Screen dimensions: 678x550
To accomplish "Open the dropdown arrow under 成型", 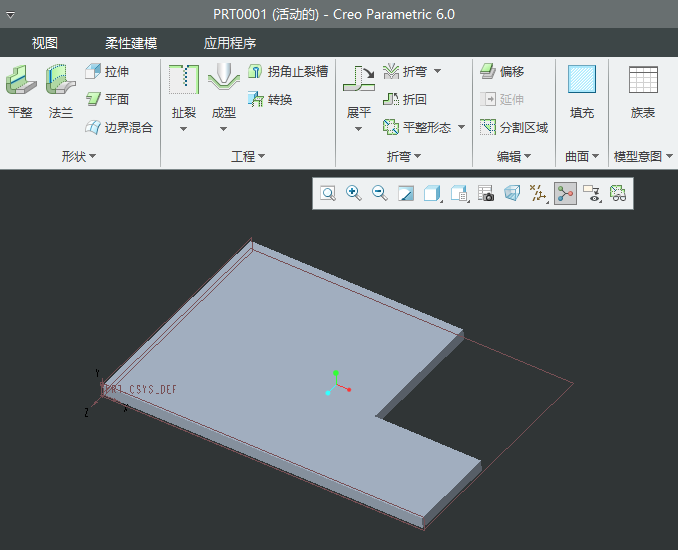I will coord(223,129).
